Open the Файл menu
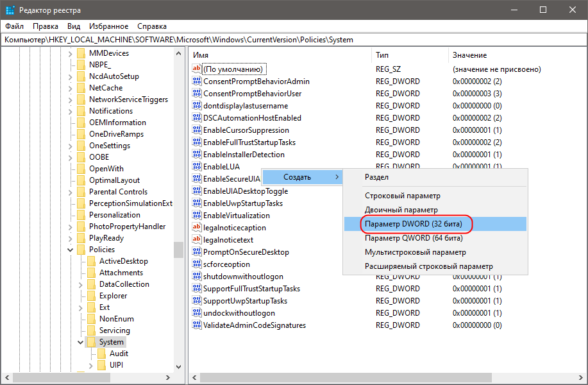 coord(14,26)
